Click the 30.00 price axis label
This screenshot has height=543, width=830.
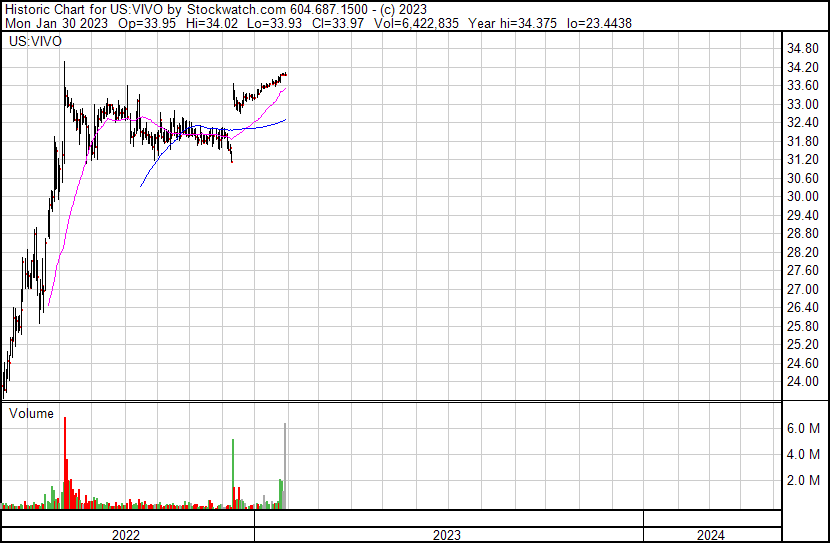pyautogui.click(x=803, y=196)
